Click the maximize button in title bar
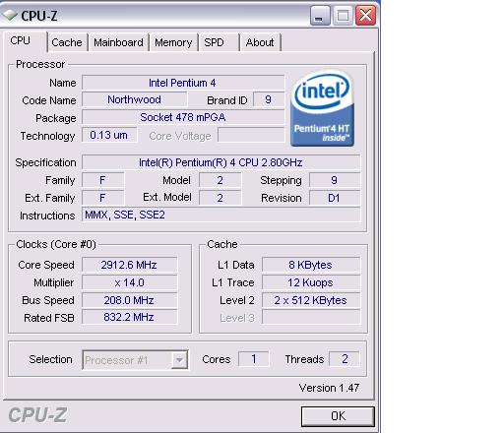Image resolution: width=504 pixels, height=433 pixels. coord(343,16)
